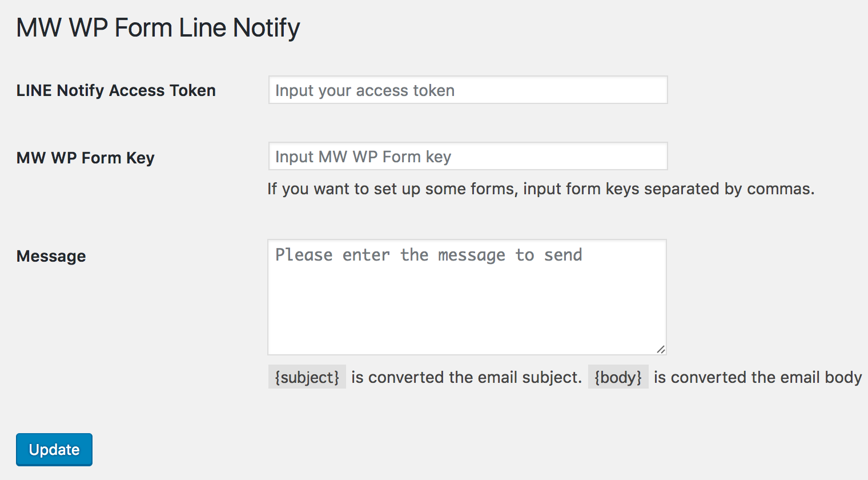This screenshot has width=868, height=480.
Task: Click the "MW WP Form Line Notify" heading
Action: (158, 27)
